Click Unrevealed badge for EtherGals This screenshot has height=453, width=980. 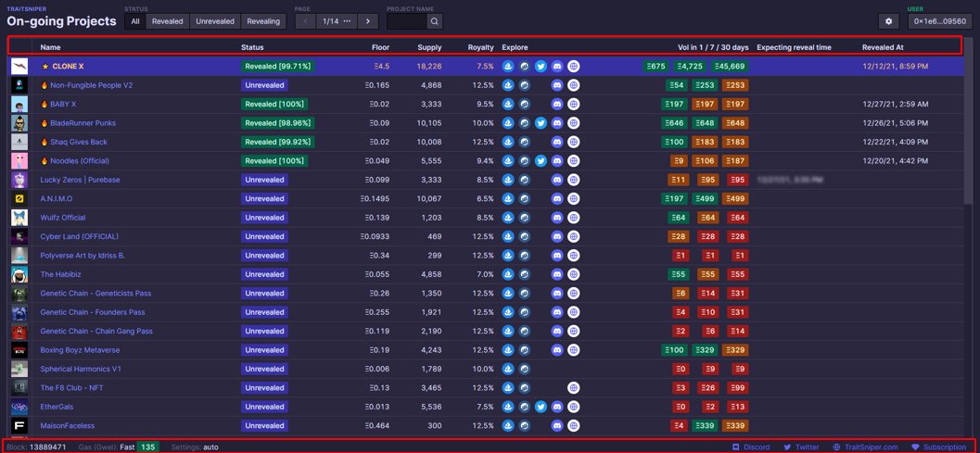264,407
